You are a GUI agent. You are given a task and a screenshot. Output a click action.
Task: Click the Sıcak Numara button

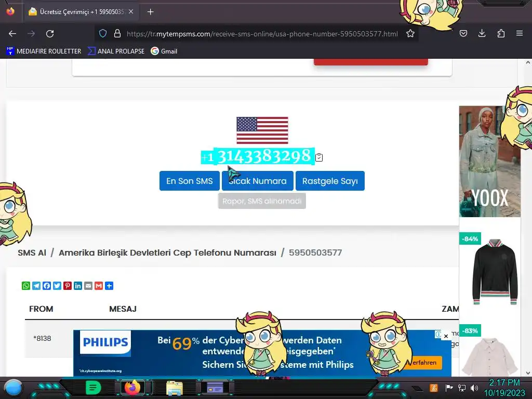point(258,181)
